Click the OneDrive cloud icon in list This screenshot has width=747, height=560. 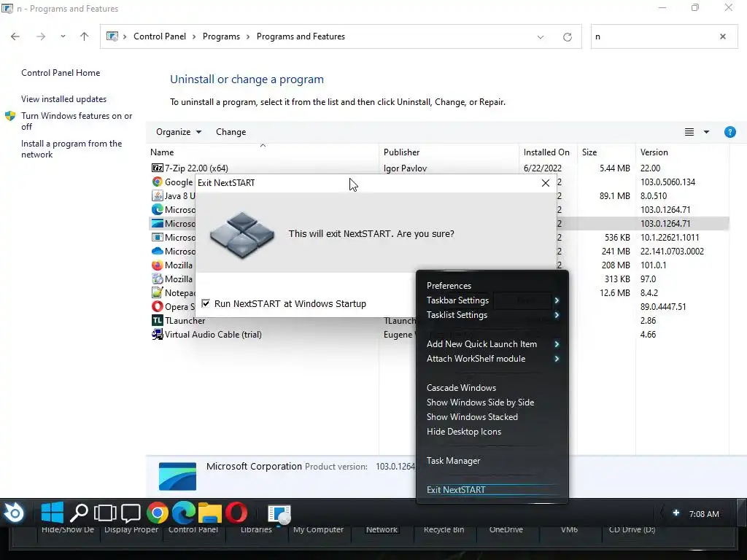[158, 251]
